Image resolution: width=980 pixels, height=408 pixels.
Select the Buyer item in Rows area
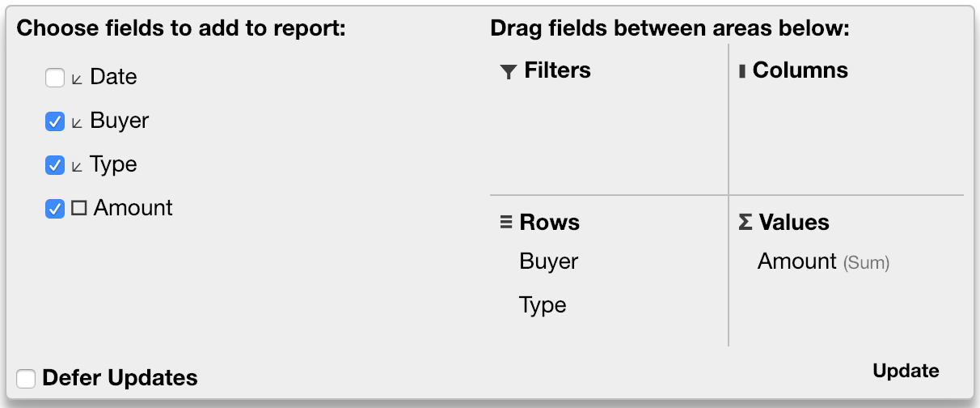point(549,261)
